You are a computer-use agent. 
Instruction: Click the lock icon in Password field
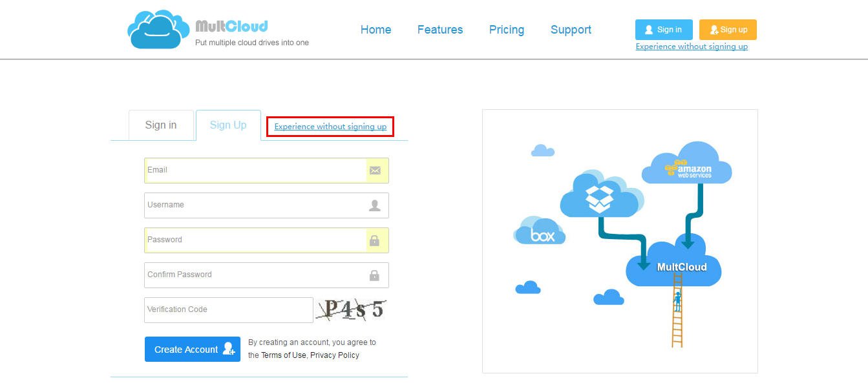pyautogui.click(x=374, y=240)
